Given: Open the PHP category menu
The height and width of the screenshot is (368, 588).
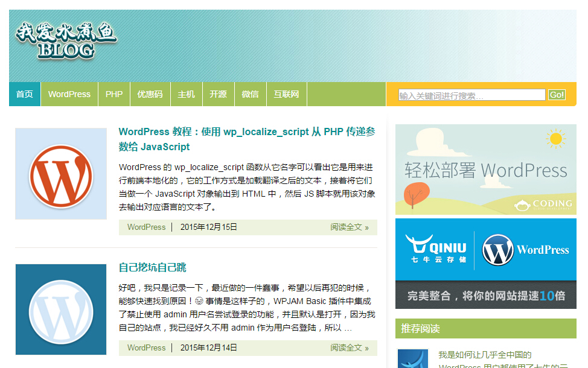Looking at the screenshot, I should point(113,94).
